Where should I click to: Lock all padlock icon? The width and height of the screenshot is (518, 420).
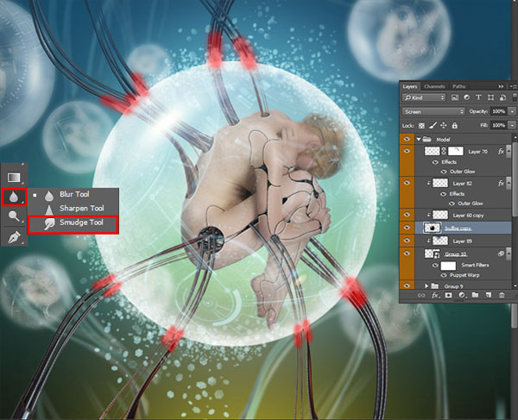pyautogui.click(x=455, y=126)
